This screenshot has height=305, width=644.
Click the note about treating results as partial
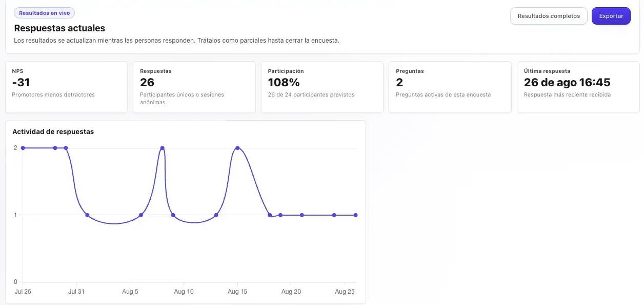pyautogui.click(x=177, y=41)
